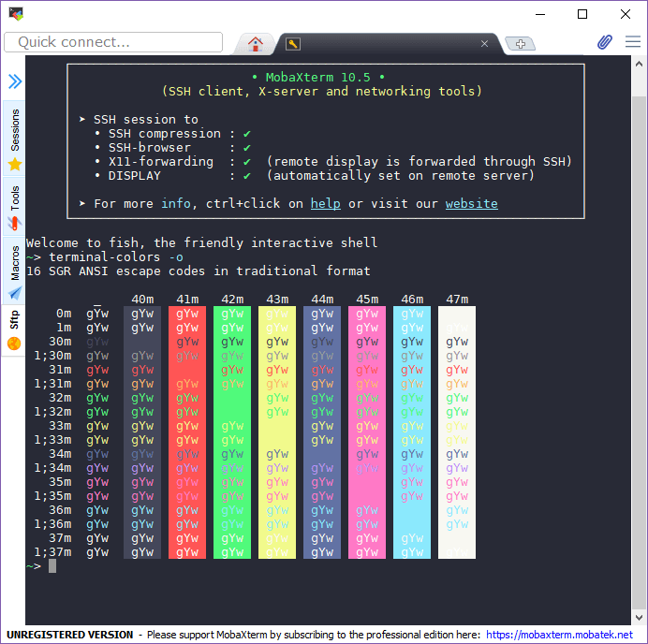Screen dimensions: 648x644
Task: Click the 42m green color column
Action: (232, 432)
